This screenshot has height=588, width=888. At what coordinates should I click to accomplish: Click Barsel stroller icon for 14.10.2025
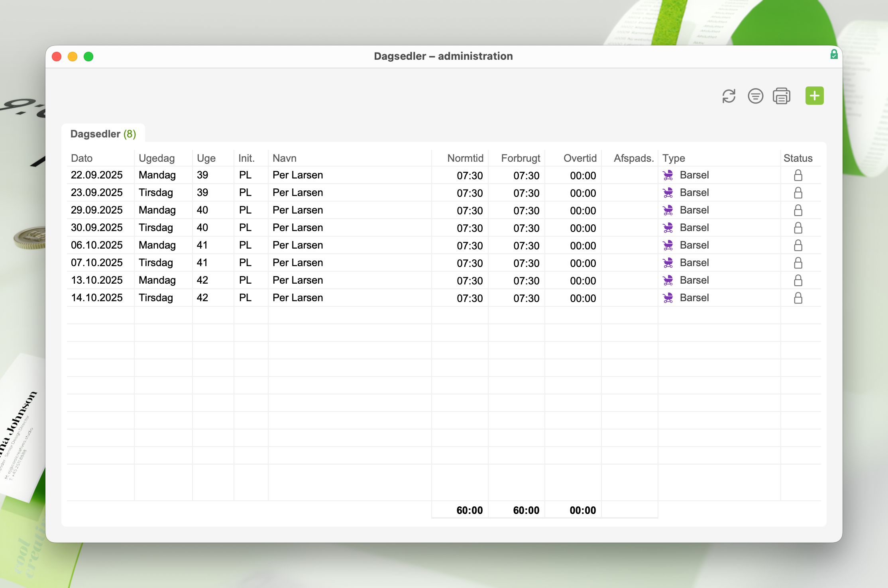tap(668, 298)
